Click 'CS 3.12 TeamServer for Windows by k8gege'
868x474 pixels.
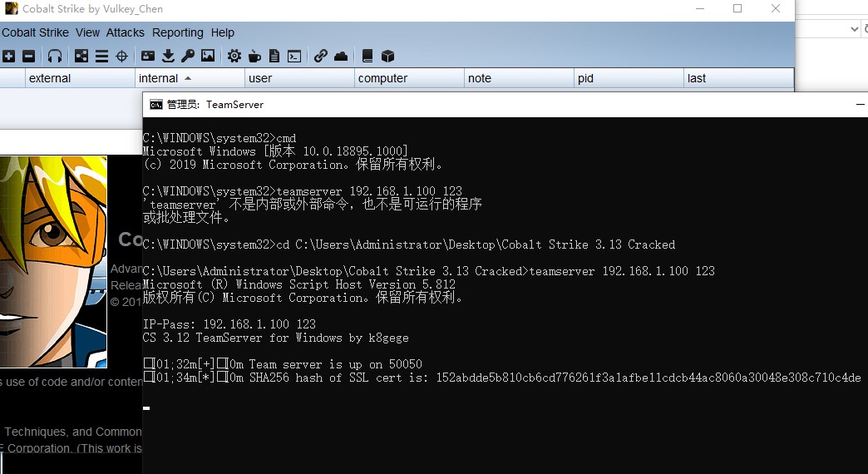276,338
